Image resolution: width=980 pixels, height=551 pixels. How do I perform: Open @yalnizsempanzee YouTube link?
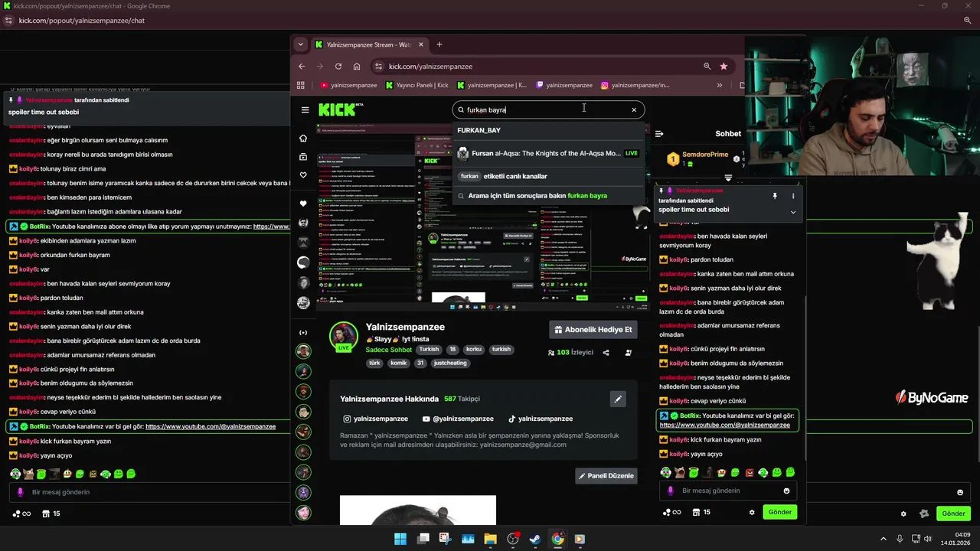(458, 419)
